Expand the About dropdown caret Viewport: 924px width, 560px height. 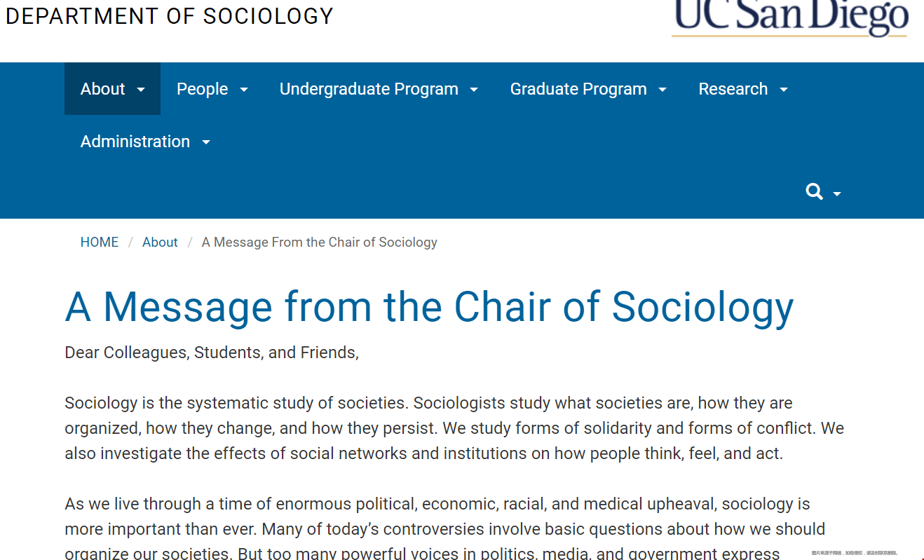pyautogui.click(x=141, y=90)
